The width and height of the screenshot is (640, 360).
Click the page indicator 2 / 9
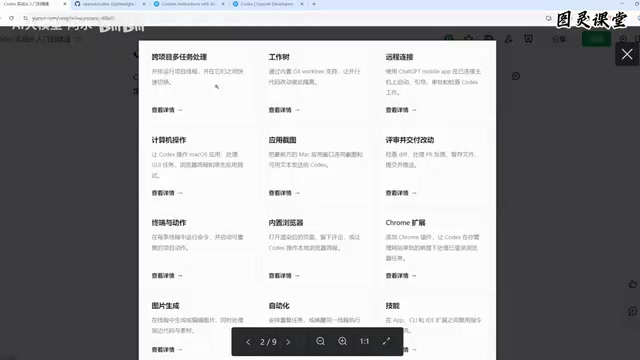268,342
